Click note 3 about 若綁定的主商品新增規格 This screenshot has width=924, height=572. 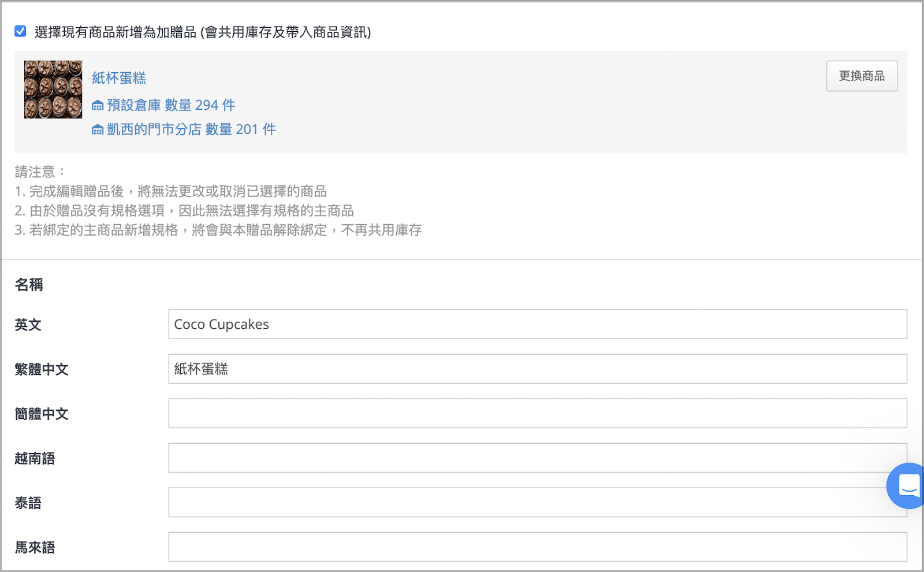point(218,230)
